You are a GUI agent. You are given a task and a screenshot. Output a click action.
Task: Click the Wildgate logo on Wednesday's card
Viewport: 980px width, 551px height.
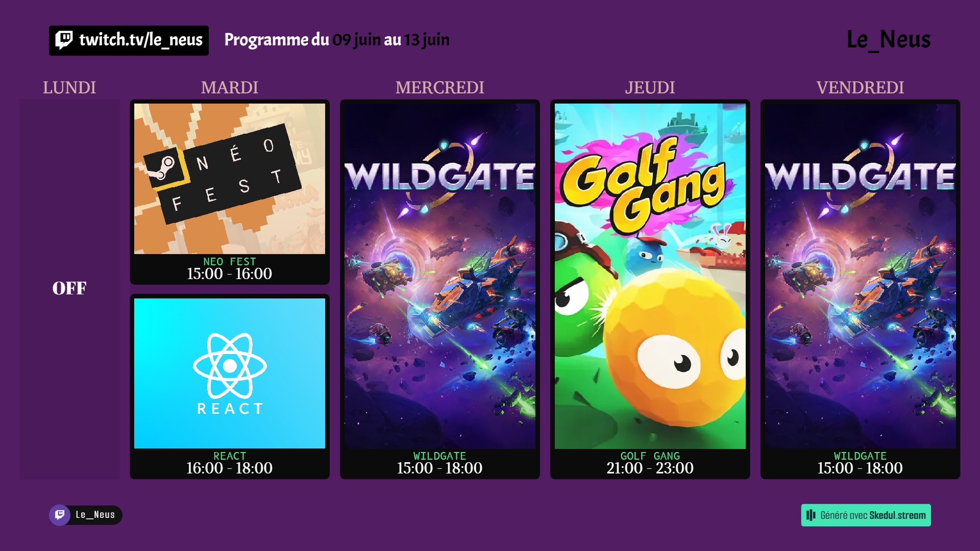pyautogui.click(x=439, y=176)
